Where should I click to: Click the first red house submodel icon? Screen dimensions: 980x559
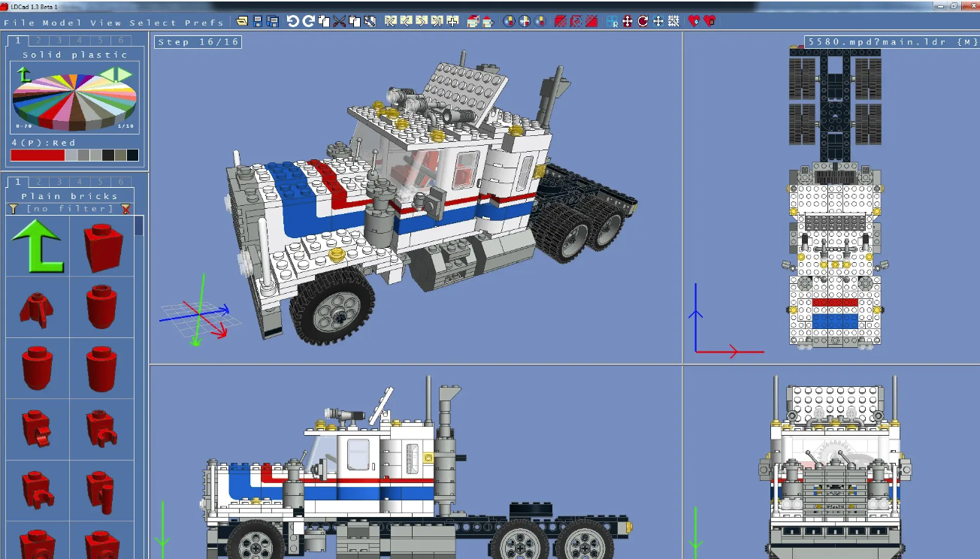473,21
